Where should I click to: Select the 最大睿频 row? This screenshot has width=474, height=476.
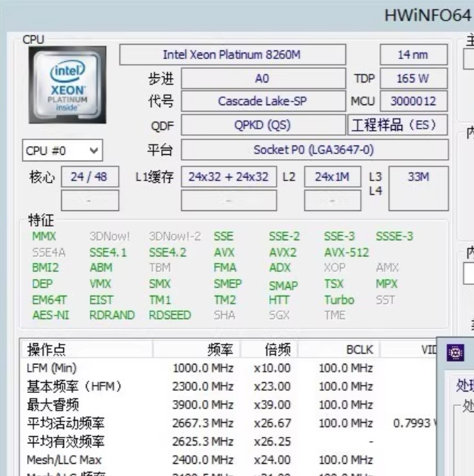(228, 405)
